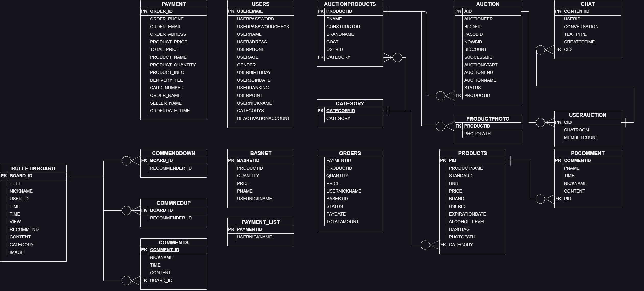
Task: Select the ORDER_ID primary key field
Action: [161, 11]
